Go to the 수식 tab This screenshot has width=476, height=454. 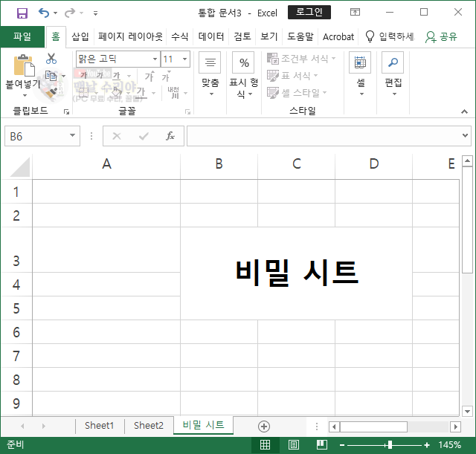(180, 36)
